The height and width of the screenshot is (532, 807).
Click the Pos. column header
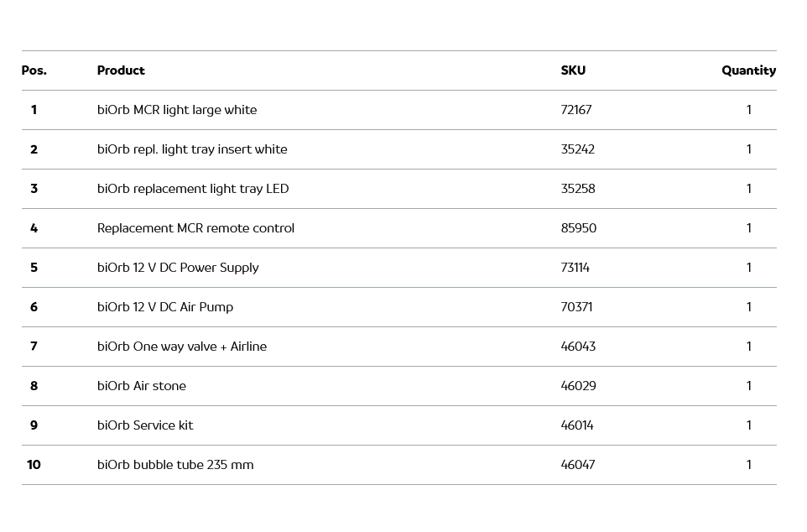(34, 70)
